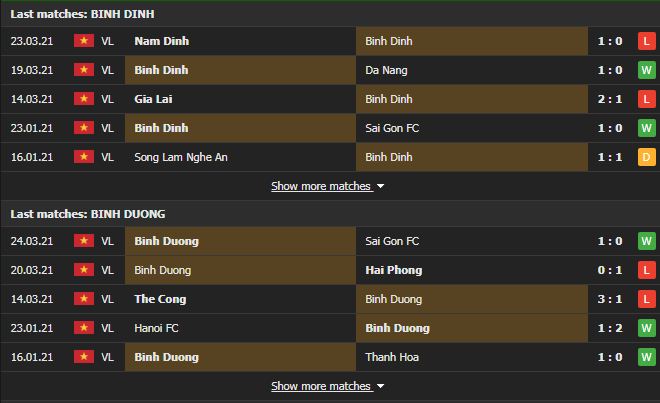660x403 pixels.
Task: Click the green W badge for Binh Dinh vs Da Nang
Action: coord(646,70)
